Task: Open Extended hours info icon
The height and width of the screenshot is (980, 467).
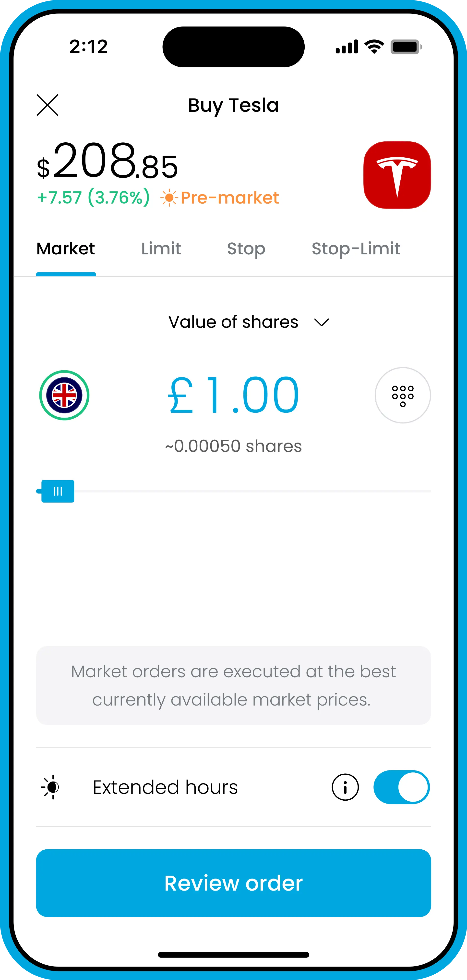Action: (x=345, y=787)
